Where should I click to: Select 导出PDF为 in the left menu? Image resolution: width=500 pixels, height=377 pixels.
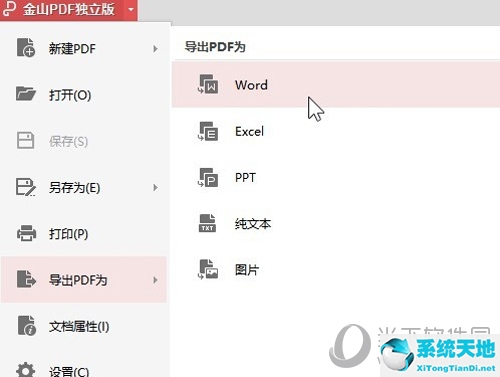[x=83, y=280]
